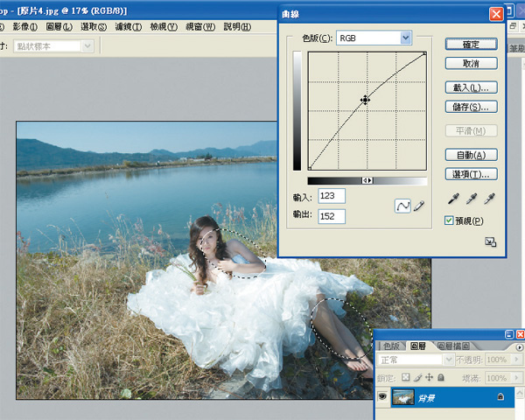Viewport: 525px width, 420px height.
Task: Open the 圖層(L) menu
Action: click(59, 27)
